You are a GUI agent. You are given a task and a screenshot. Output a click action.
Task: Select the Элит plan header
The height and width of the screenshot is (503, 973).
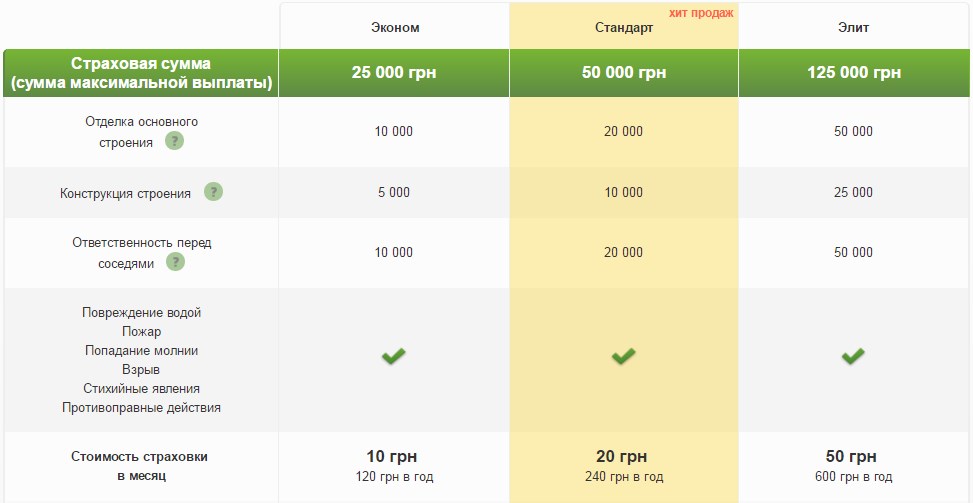point(853,28)
